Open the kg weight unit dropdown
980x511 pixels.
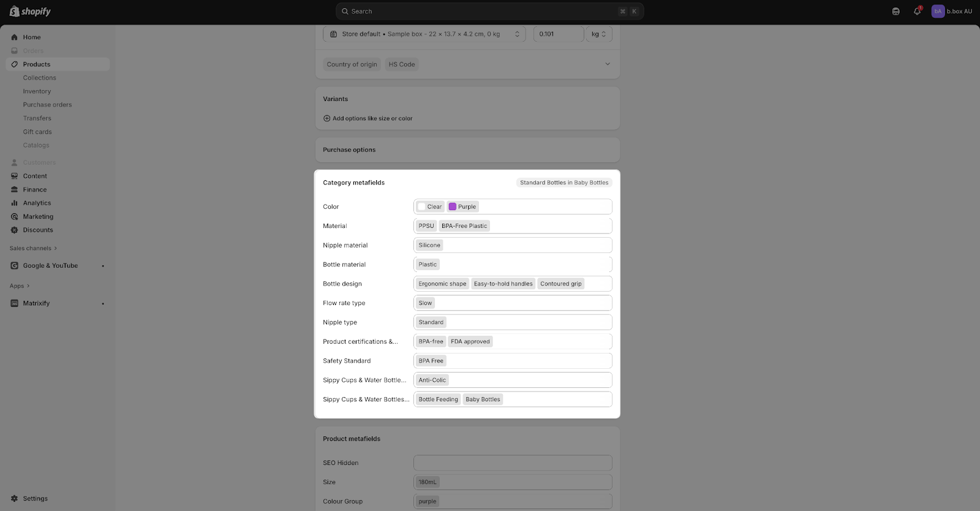(598, 34)
